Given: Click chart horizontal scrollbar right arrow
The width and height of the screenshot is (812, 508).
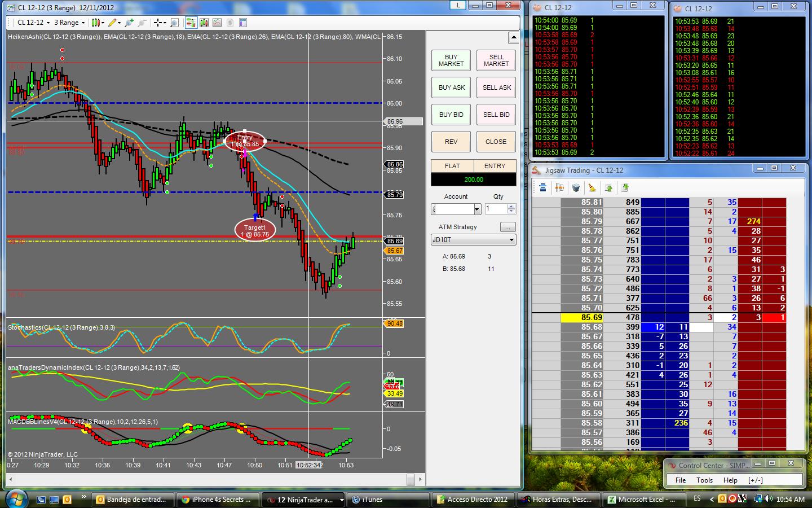Looking at the screenshot, I should [421, 479].
